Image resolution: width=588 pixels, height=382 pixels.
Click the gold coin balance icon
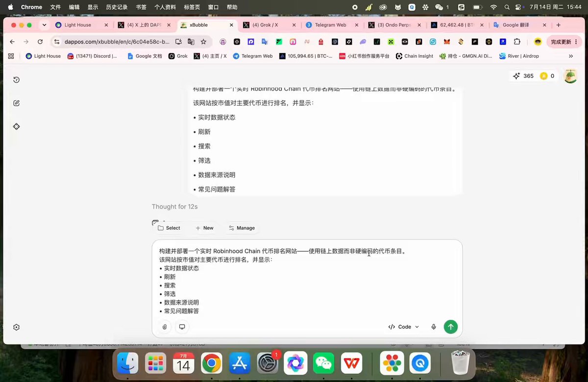coord(543,76)
